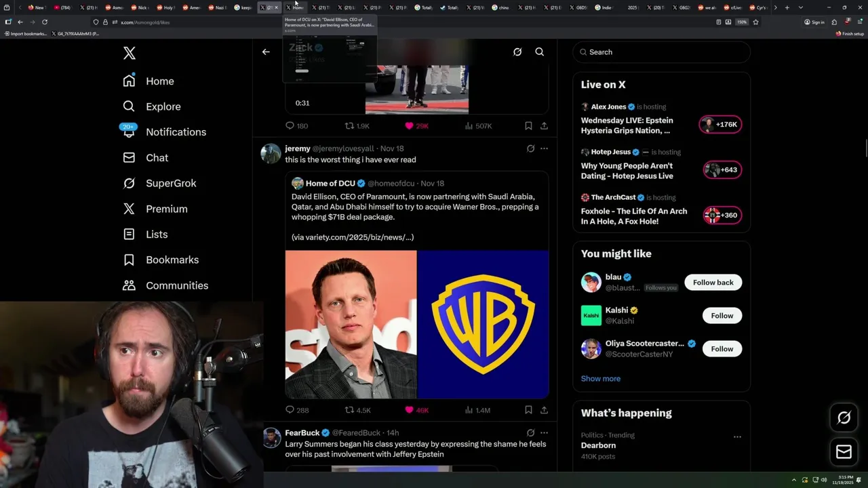Viewport: 868px width, 488px height.
Task: Click the X logo in the sidebar
Action: (130, 54)
